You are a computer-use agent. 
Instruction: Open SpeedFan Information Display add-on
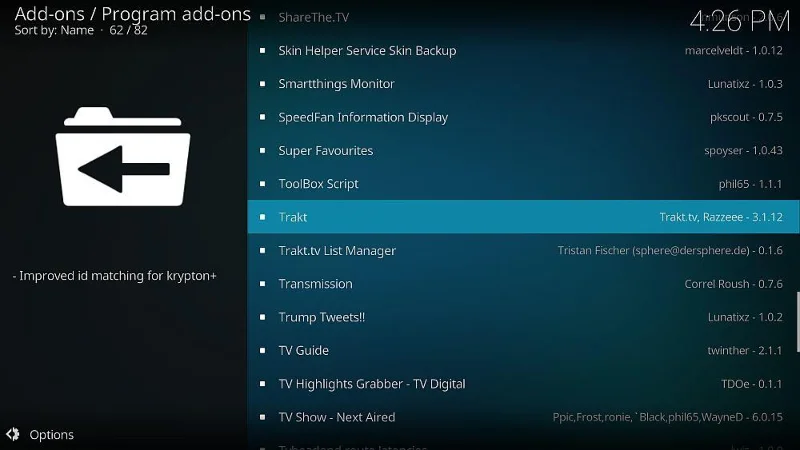coord(523,117)
